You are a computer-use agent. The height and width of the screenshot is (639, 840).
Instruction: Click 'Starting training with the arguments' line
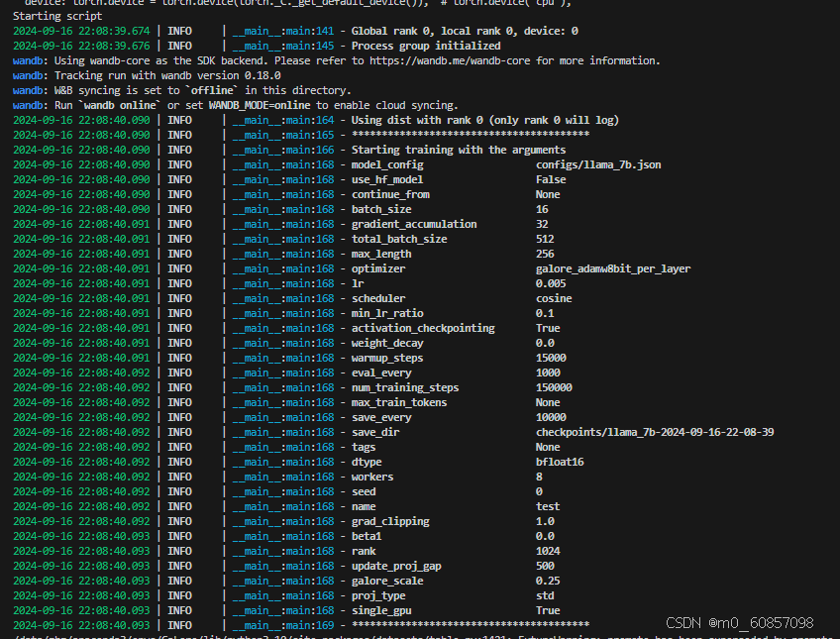(x=459, y=150)
